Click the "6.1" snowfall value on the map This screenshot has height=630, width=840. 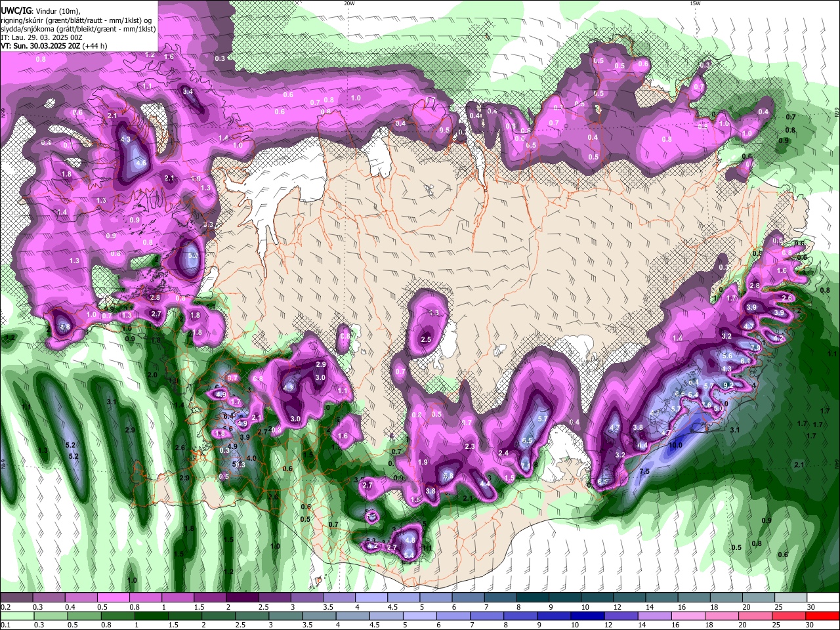[x=745, y=361]
